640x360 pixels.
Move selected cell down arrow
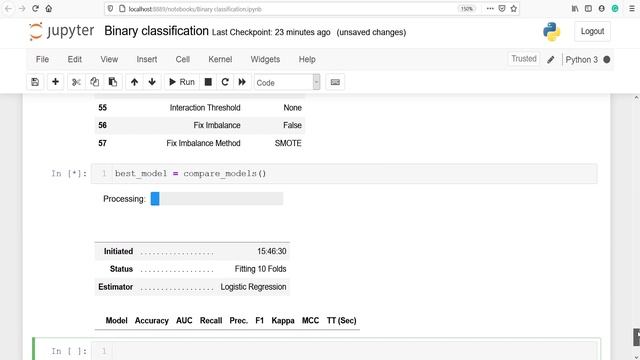pyautogui.click(x=152, y=82)
